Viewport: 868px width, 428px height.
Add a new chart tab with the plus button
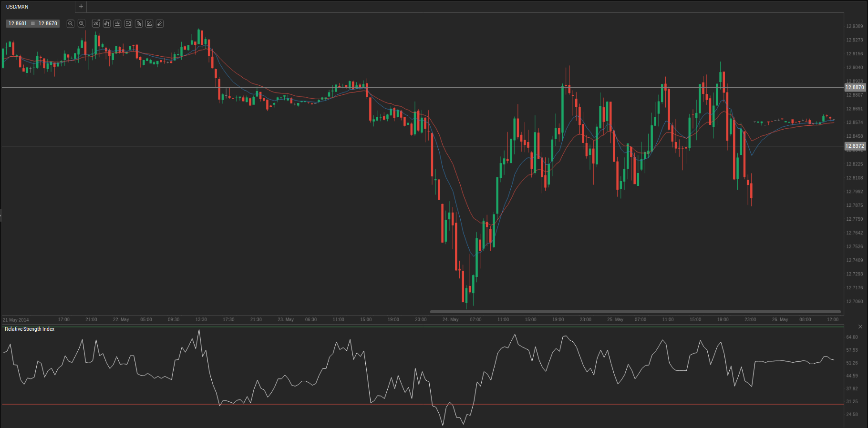tap(81, 7)
